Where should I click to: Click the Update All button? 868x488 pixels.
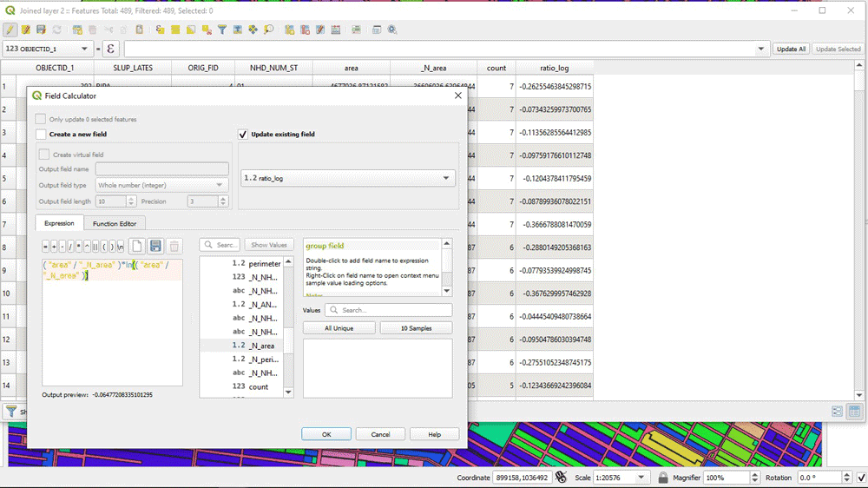coord(791,49)
